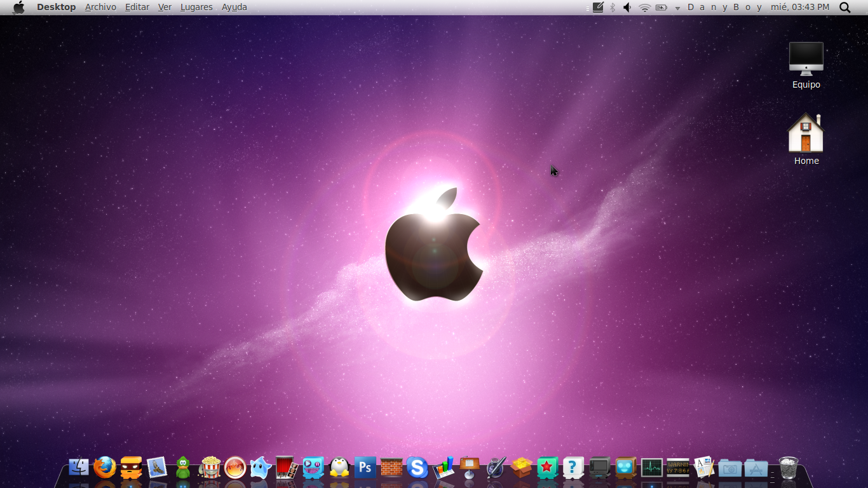
Task: Launch the green duck Adium icon
Action: 183,468
